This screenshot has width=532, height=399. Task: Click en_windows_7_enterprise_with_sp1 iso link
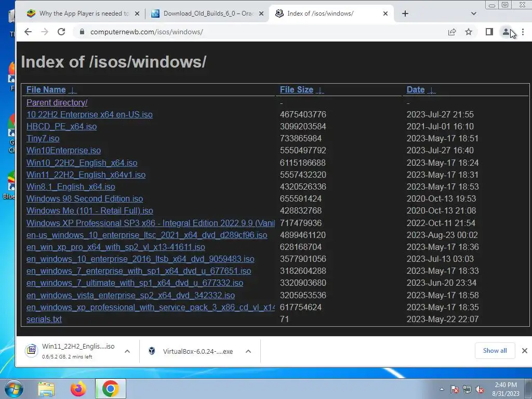pos(139,271)
